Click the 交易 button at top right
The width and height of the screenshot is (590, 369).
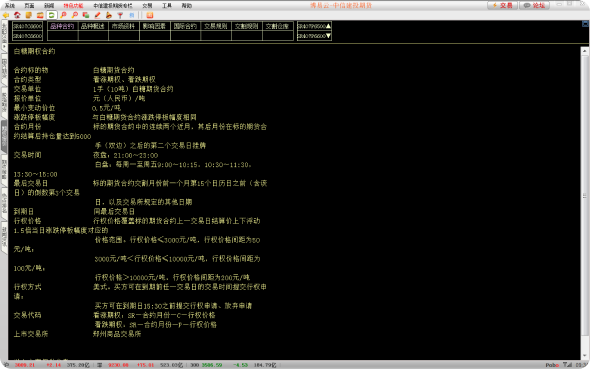point(502,5)
